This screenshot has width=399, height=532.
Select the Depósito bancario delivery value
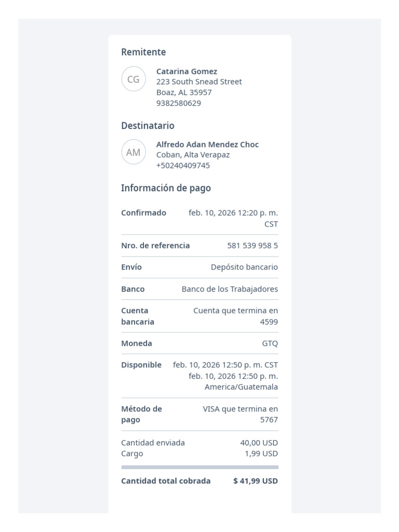pos(244,267)
